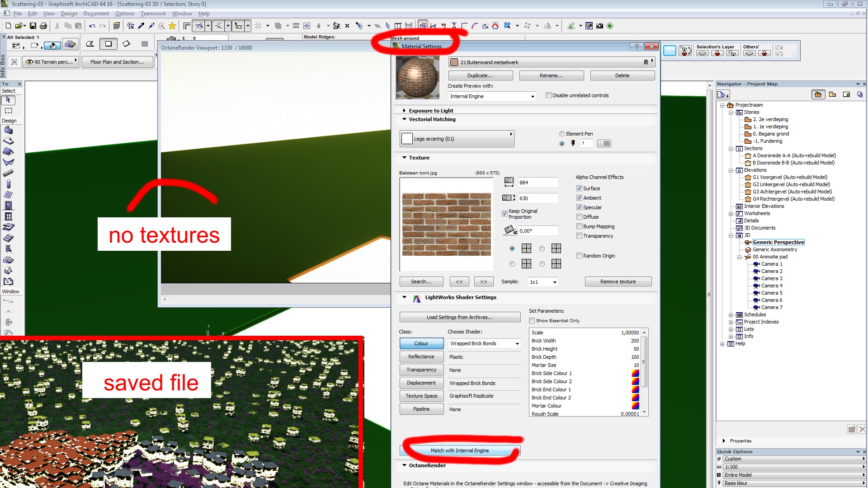Screen dimensions: 868x488
Task: Open the Teamwork menu
Action: (153, 14)
